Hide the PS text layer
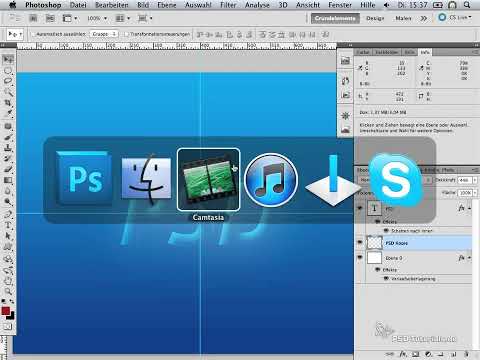Viewport: 480px width, 360px height. tap(360, 208)
